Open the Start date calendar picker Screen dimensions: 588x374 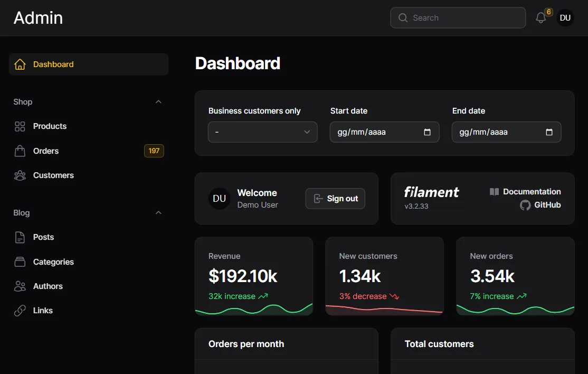coord(427,132)
